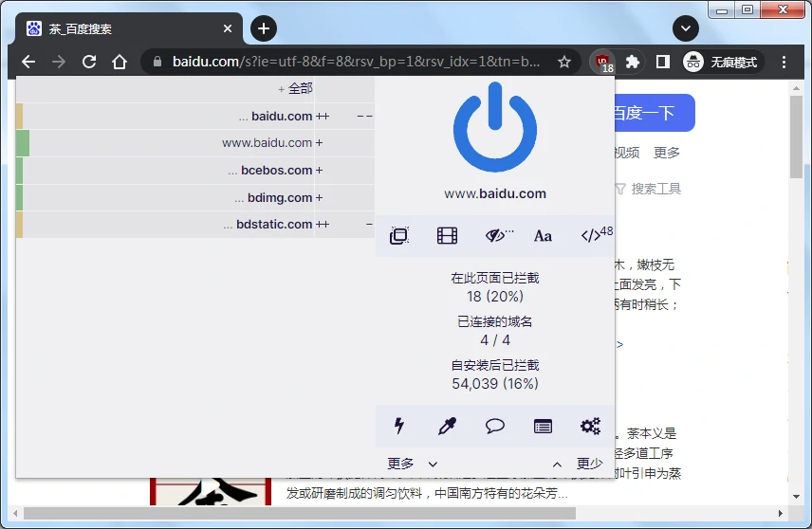Screen dimensions: 812x529
Task: Click the 茶_百度搜索 browser tab
Action: coord(123,28)
